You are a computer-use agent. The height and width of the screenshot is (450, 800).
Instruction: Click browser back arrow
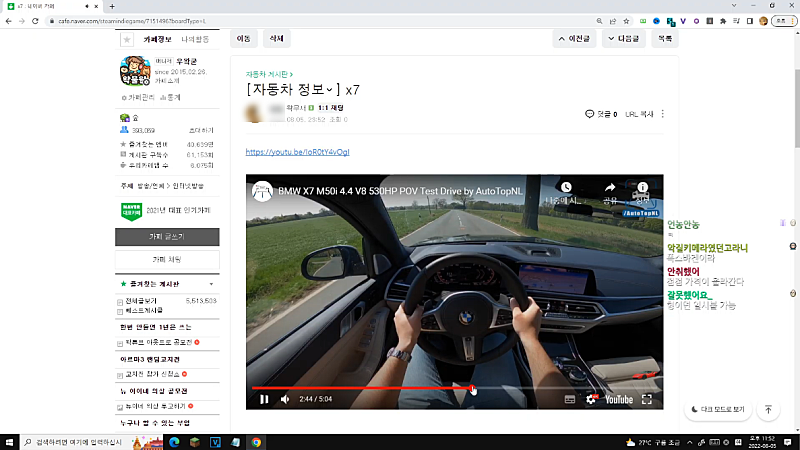tap(9, 21)
